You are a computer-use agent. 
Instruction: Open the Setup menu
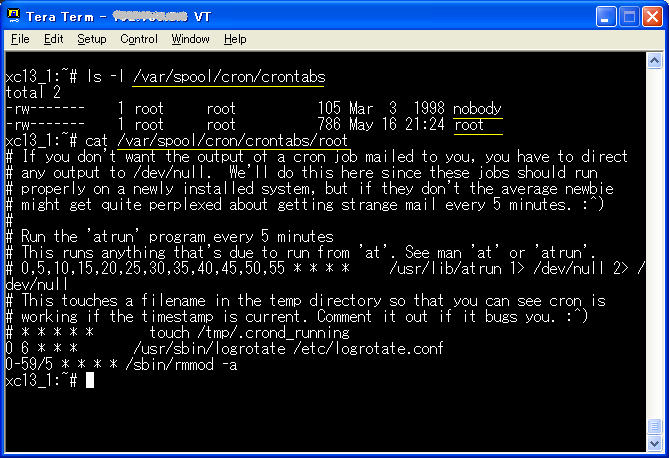(x=91, y=39)
